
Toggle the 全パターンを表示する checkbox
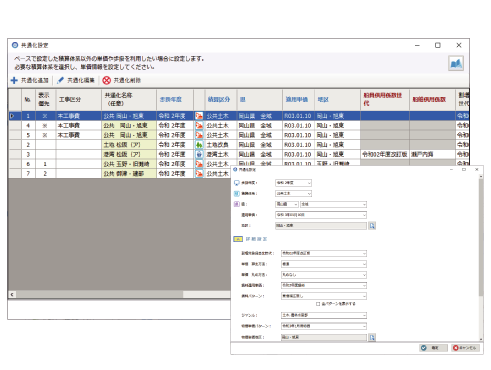(x=318, y=304)
